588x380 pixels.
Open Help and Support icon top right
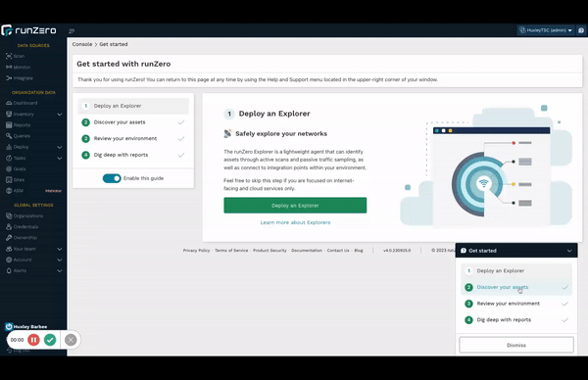pyautogui.click(x=581, y=30)
